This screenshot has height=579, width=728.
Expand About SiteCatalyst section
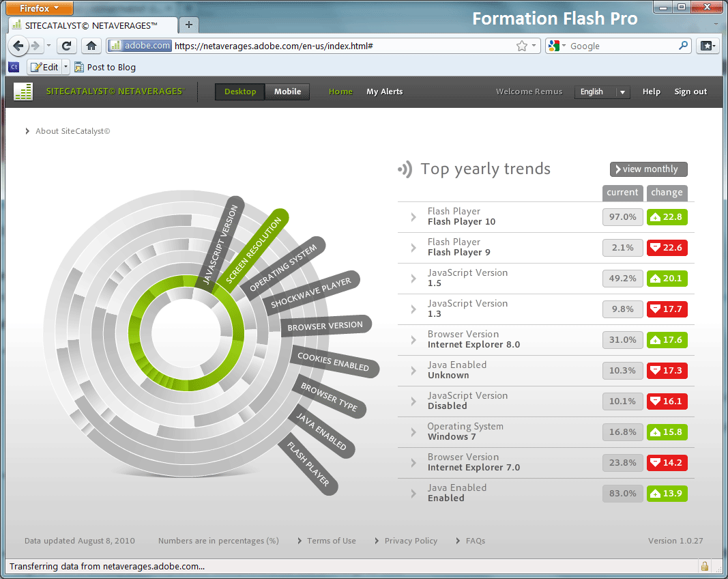pyautogui.click(x=68, y=131)
